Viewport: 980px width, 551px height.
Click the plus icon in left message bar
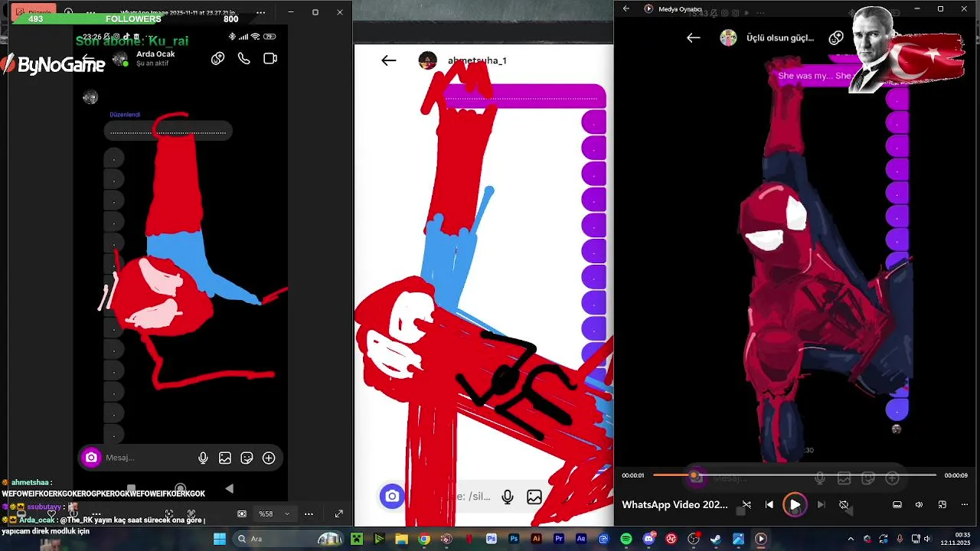tap(269, 458)
